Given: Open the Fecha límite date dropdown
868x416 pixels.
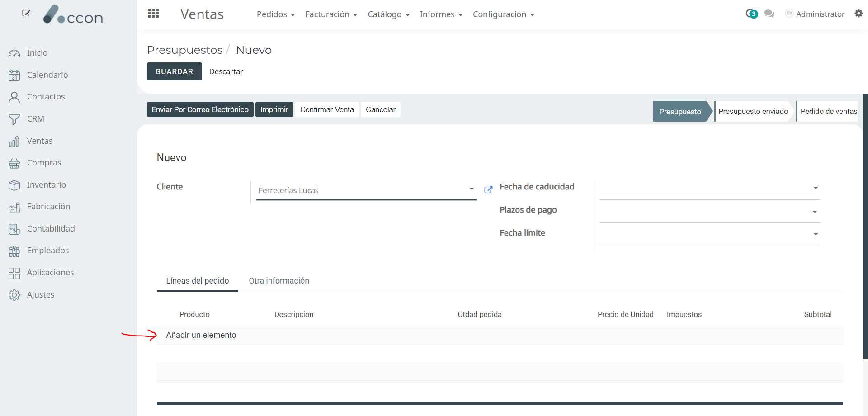Looking at the screenshot, I should click(816, 234).
